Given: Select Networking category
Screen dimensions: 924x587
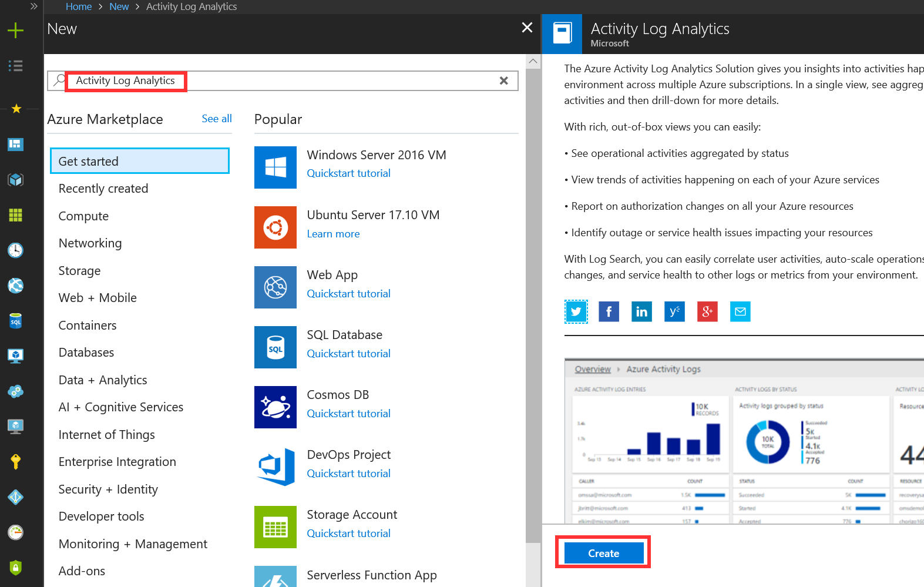Looking at the screenshot, I should (90, 243).
